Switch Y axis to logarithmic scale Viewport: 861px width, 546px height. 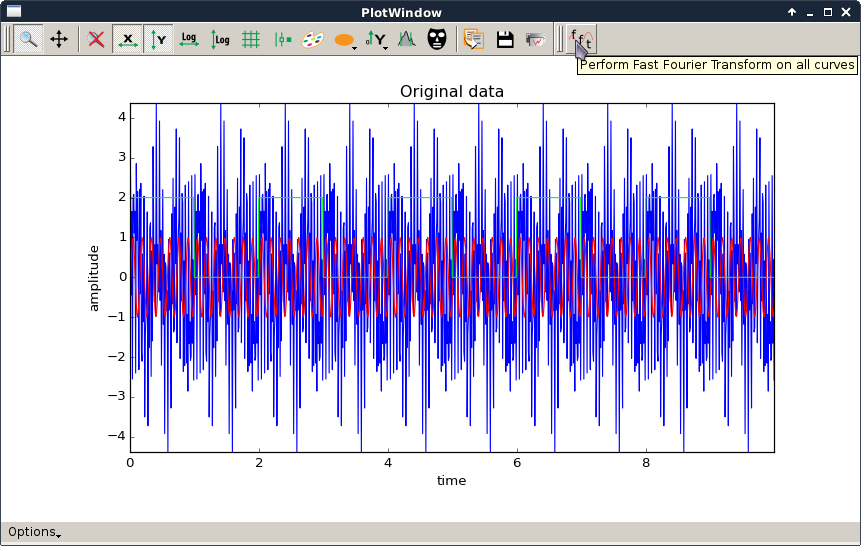(220, 39)
